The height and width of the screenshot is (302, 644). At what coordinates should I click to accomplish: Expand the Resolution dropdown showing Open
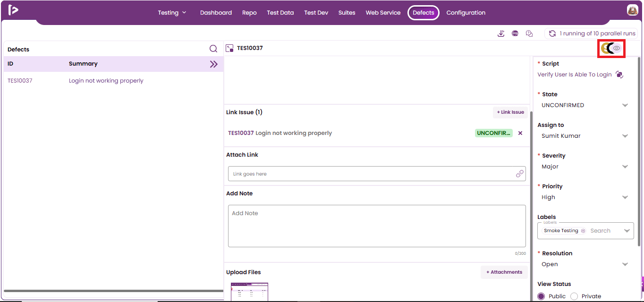(585, 264)
